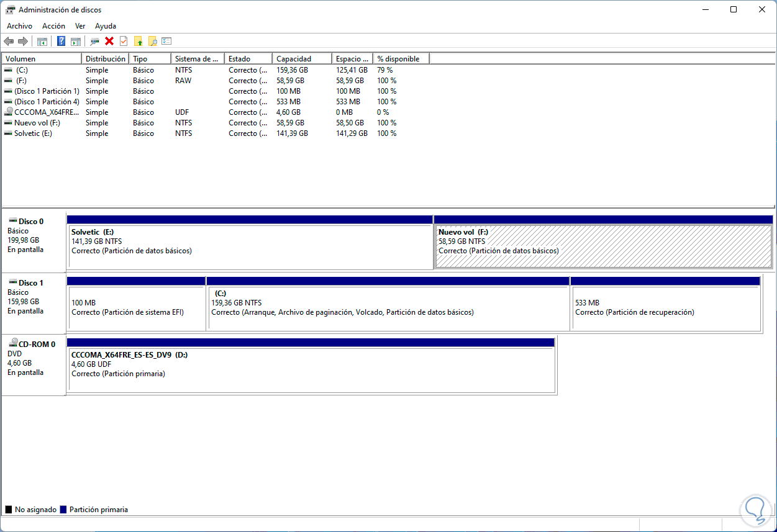Click the checklist settings toolbar icon
The height and width of the screenshot is (532, 777).
[x=166, y=42]
